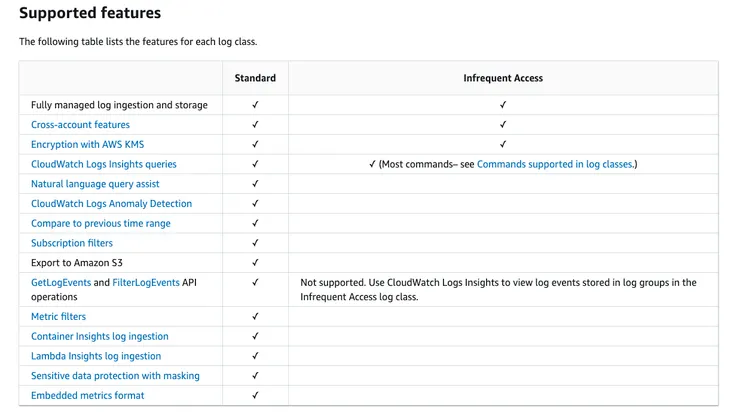Open Container Insights log ingestion link
The image size is (740, 417).
(99, 337)
